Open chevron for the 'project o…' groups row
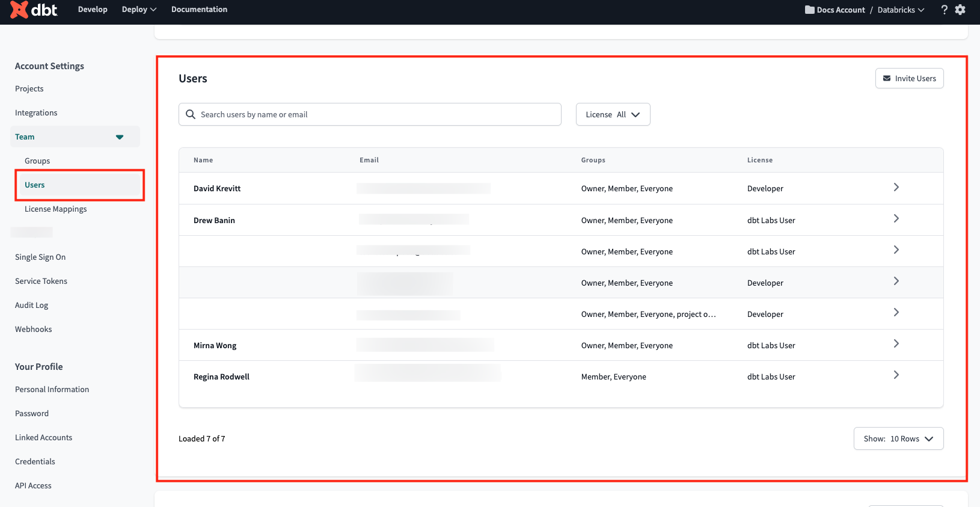 pyautogui.click(x=896, y=312)
